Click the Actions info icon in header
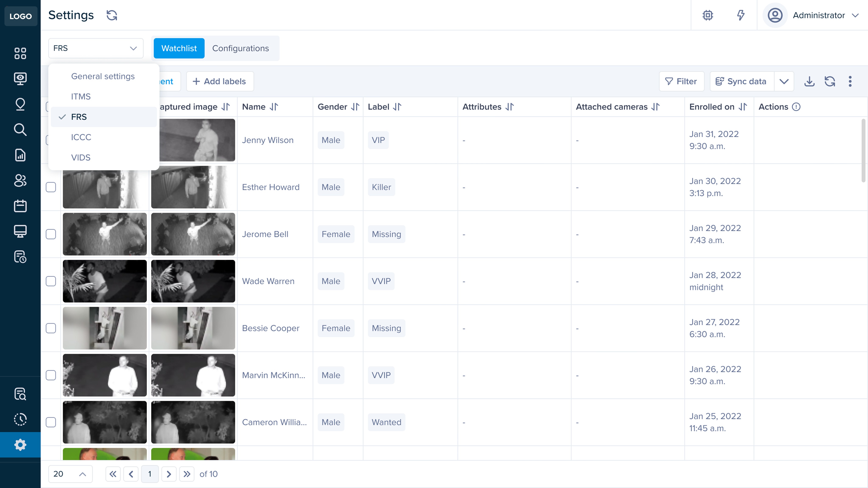868x488 pixels. (x=796, y=107)
